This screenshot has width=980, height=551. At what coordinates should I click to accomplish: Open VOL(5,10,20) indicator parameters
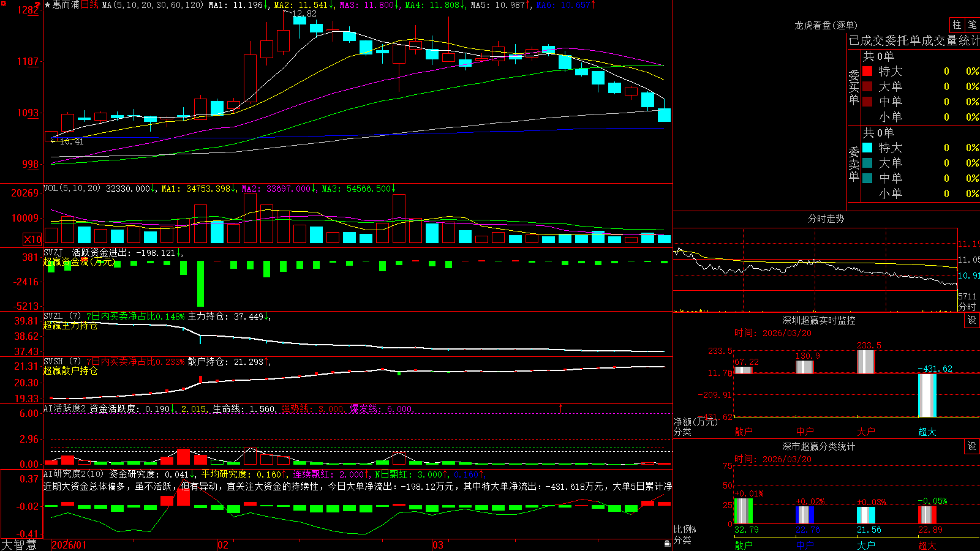pos(72,189)
